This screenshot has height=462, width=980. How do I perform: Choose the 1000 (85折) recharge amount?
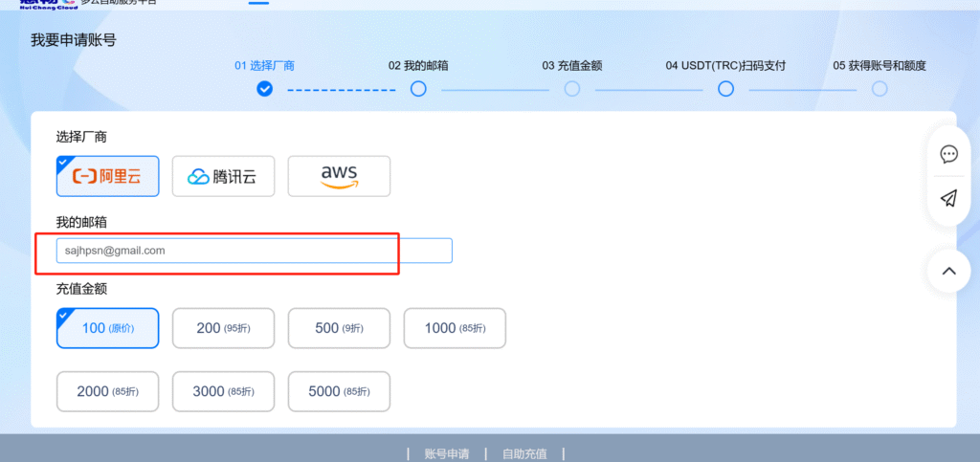(x=455, y=328)
